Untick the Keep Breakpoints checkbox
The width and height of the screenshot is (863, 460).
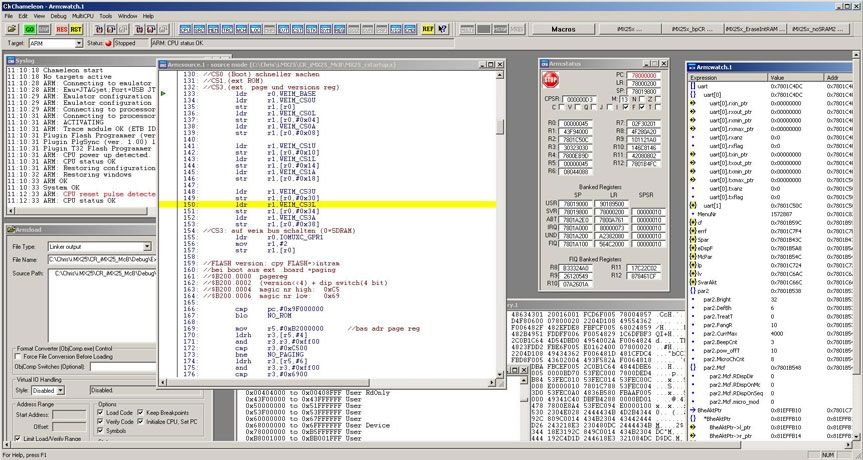click(x=140, y=413)
